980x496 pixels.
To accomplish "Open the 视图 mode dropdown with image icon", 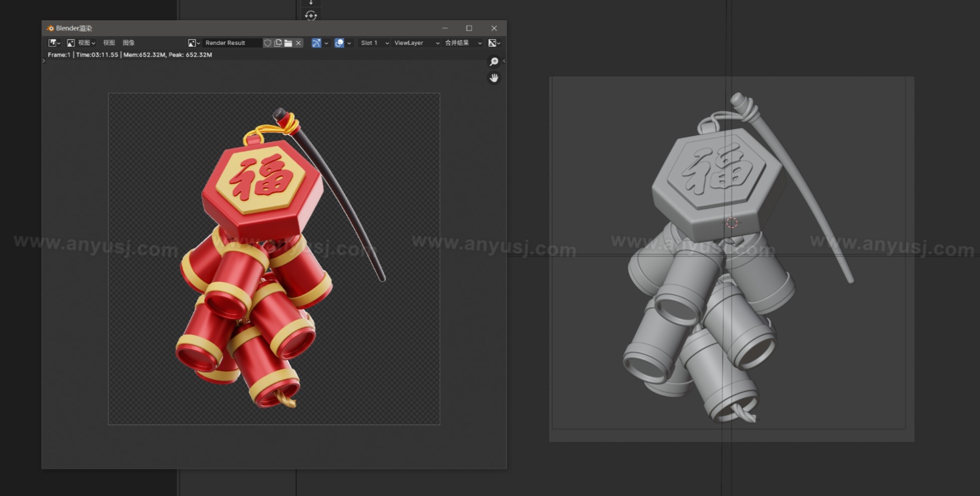I will coord(81,43).
